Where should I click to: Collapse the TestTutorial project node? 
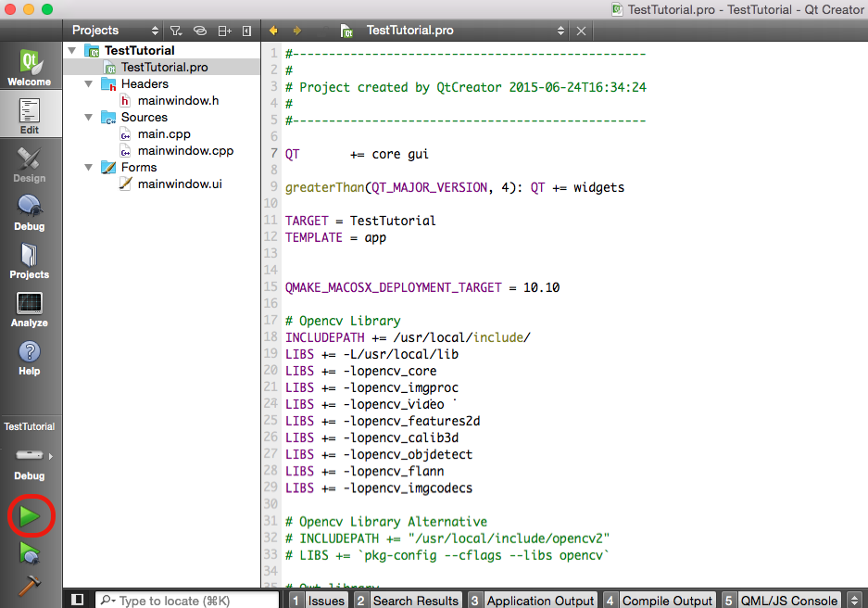coord(72,50)
